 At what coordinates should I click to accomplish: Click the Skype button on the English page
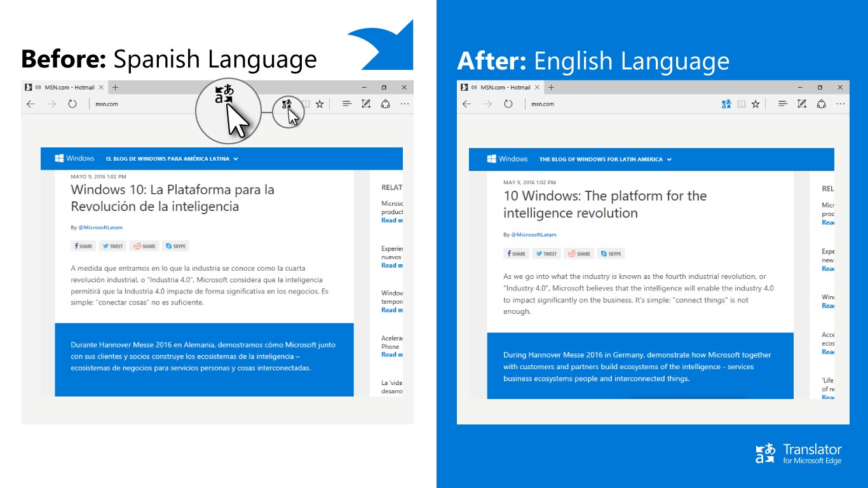click(611, 254)
